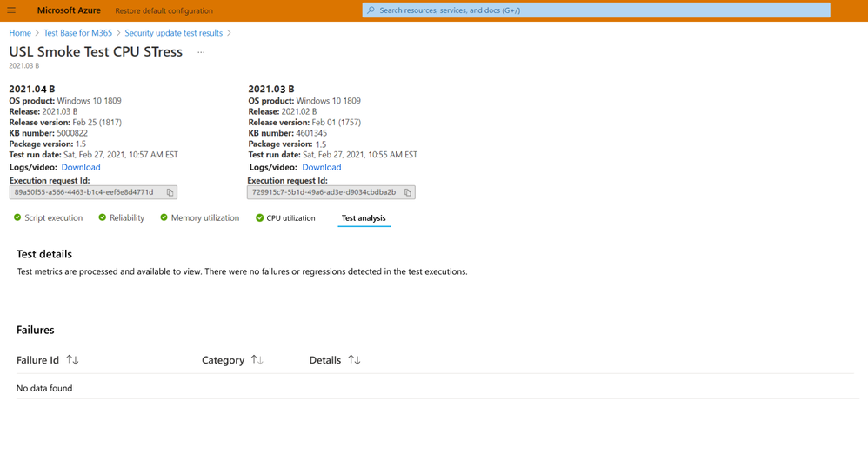
Task: Select the 89a50f55 execution Id field
Action: click(93, 192)
